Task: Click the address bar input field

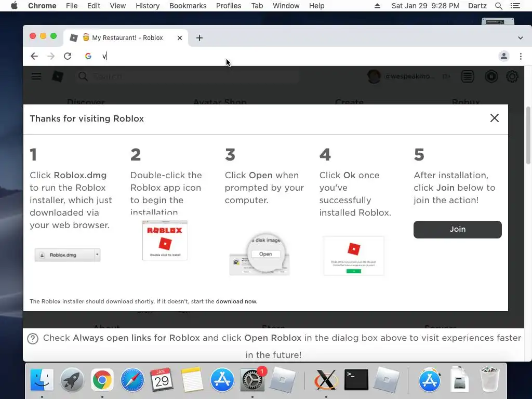Action: pos(288,56)
